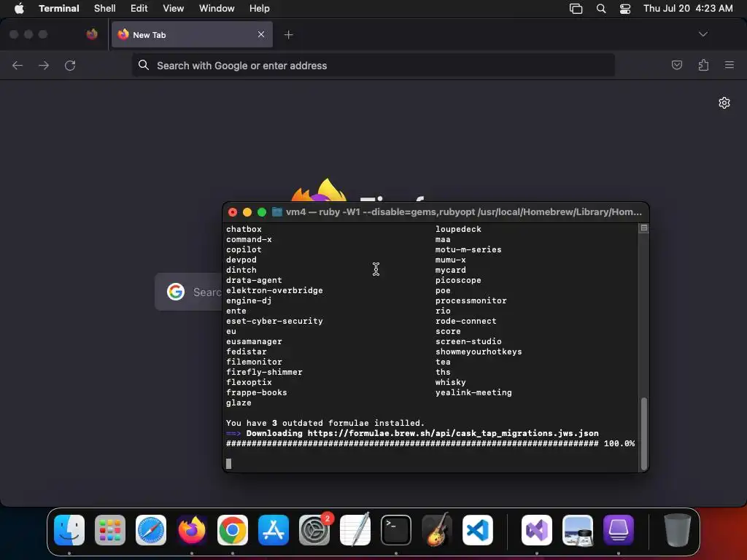The width and height of the screenshot is (747, 560).
Task: Go back in Firefox navigation
Action: (18, 65)
